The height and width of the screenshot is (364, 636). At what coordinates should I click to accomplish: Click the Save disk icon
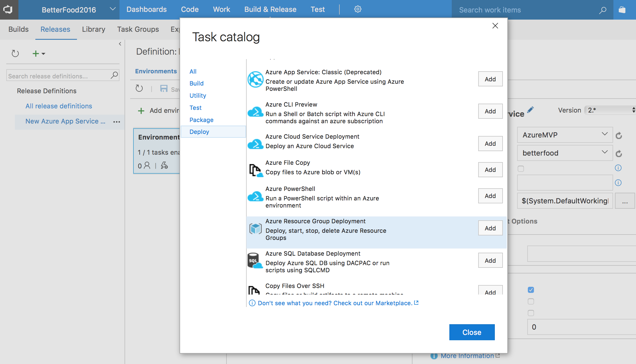point(164,88)
